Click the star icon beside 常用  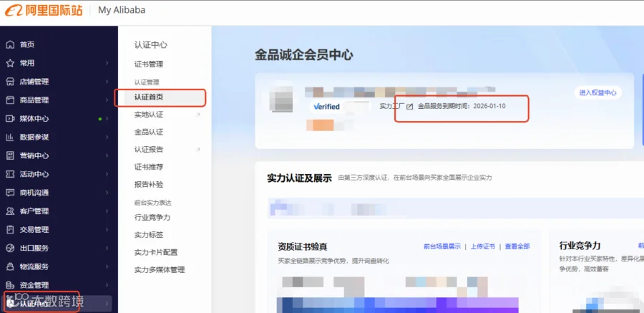click(10, 63)
